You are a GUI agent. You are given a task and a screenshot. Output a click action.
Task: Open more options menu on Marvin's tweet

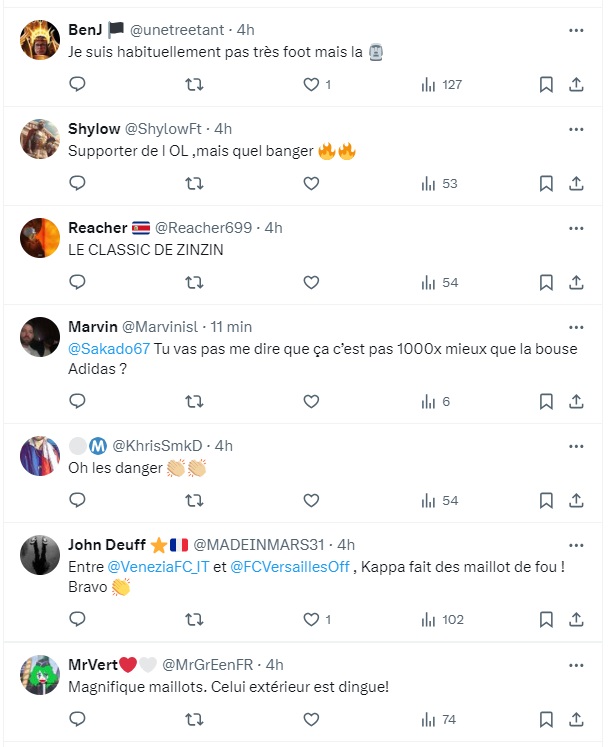[x=576, y=327]
